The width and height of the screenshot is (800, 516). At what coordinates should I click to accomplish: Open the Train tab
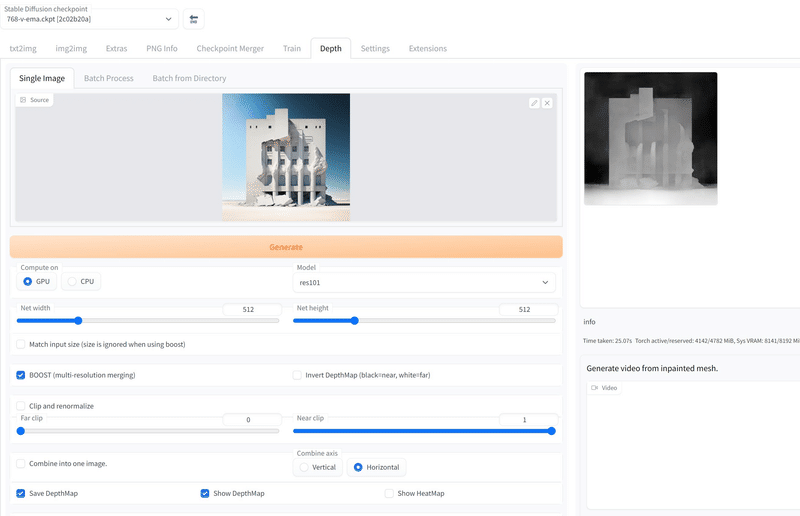292,48
